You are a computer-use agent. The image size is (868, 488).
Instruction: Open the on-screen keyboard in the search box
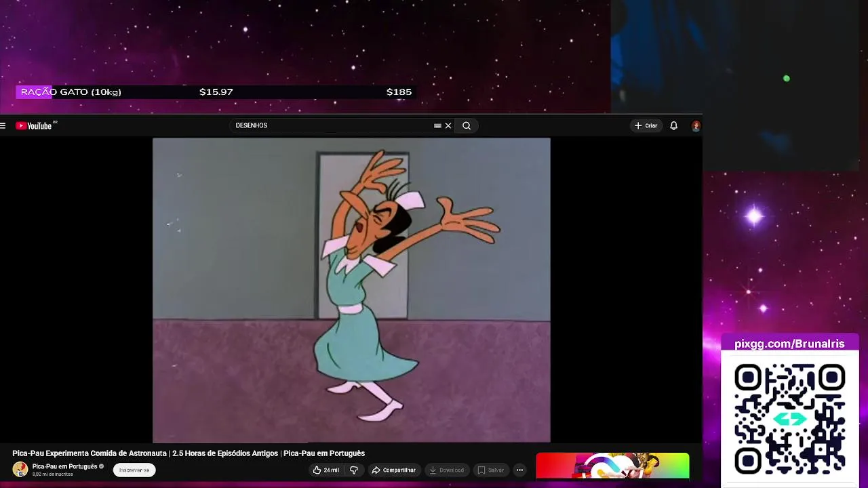437,125
